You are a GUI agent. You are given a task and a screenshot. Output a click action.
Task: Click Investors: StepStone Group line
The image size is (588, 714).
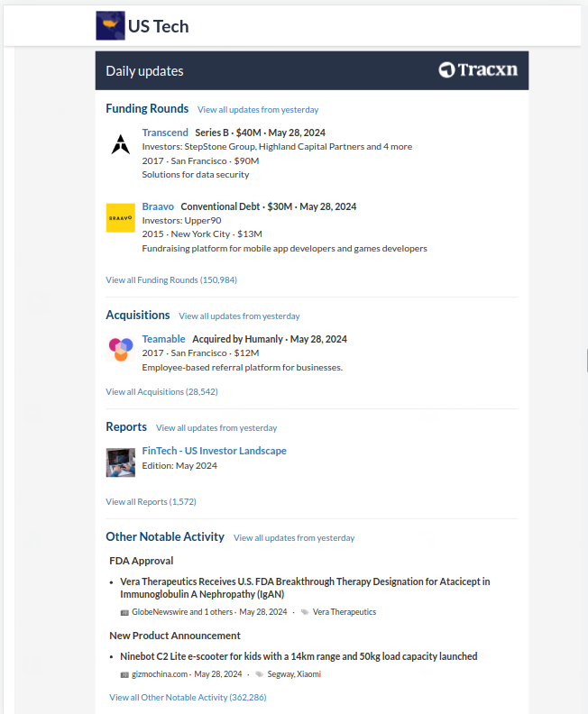(x=277, y=147)
